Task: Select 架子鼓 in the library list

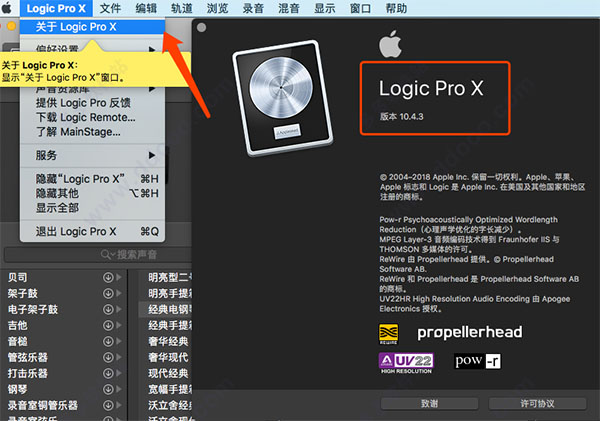Action: [23, 293]
